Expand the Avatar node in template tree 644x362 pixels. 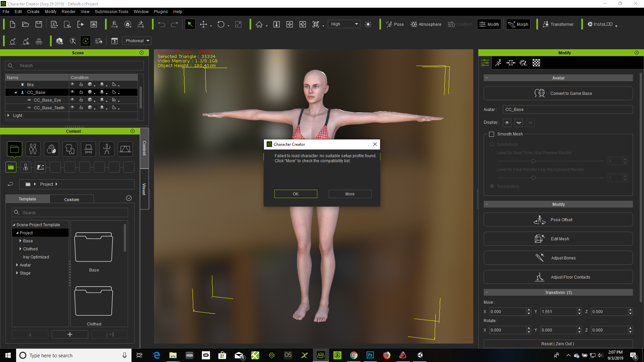[x=17, y=265]
